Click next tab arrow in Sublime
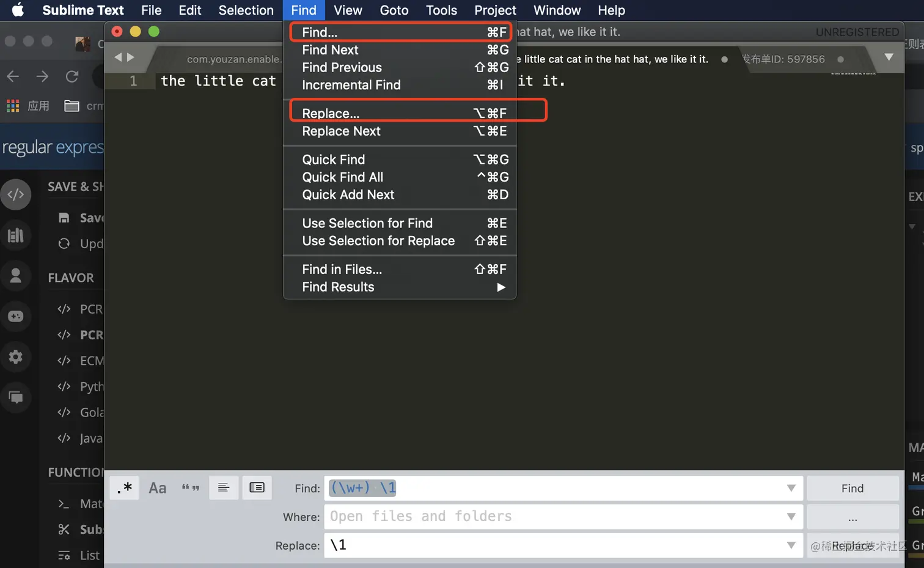The height and width of the screenshot is (568, 924). pos(130,57)
